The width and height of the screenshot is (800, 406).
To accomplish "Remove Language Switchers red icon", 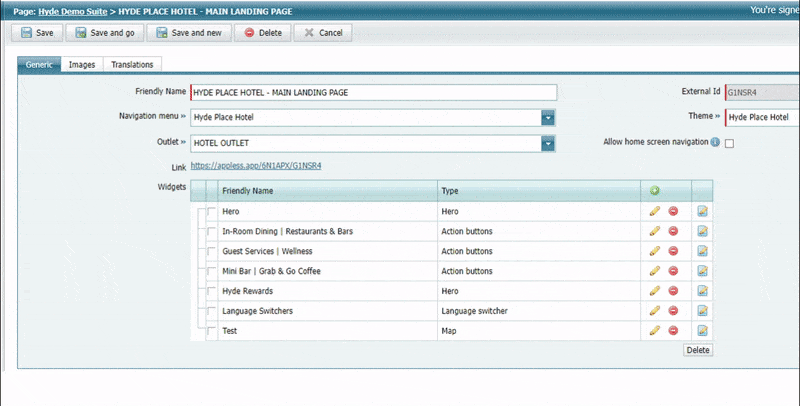I will point(673,311).
